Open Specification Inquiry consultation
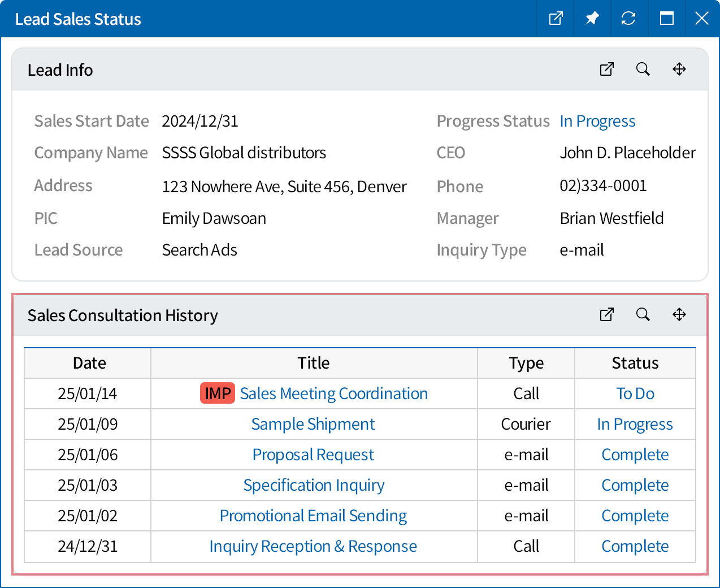The image size is (720, 588). (314, 485)
